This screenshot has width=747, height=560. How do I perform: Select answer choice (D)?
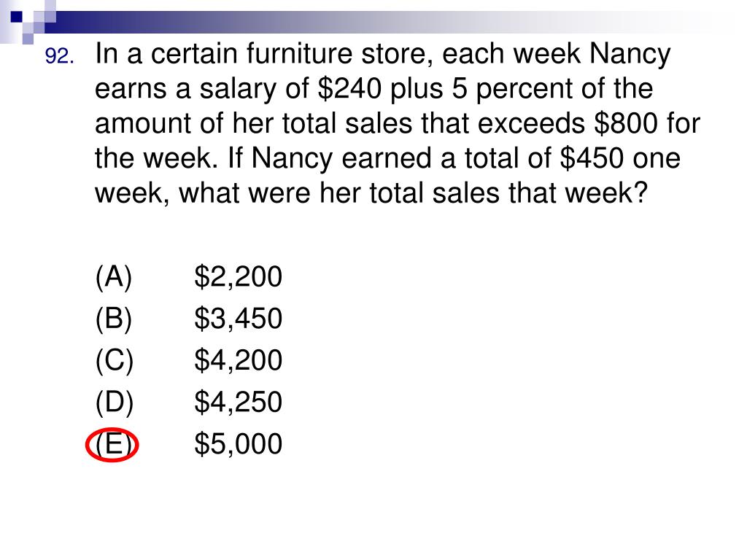coord(115,402)
